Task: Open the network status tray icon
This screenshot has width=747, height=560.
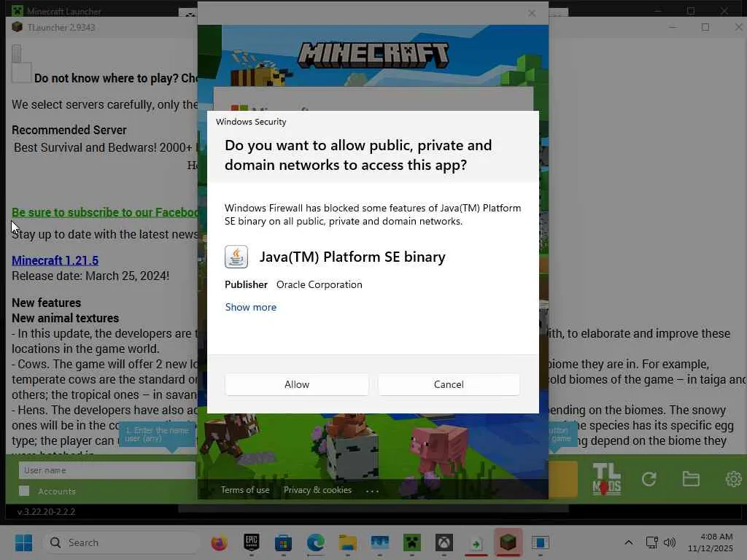Action: (x=651, y=542)
